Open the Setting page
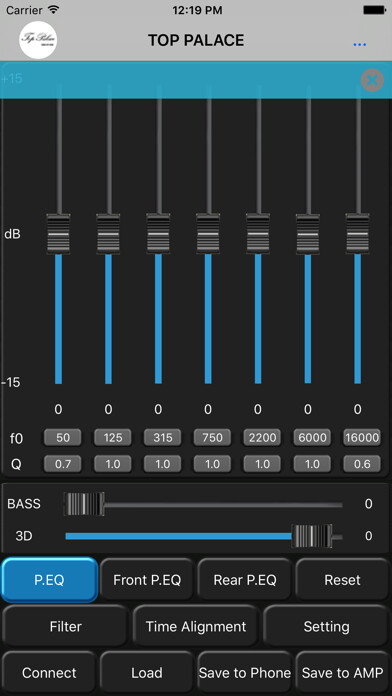The image size is (392, 696). tap(326, 626)
